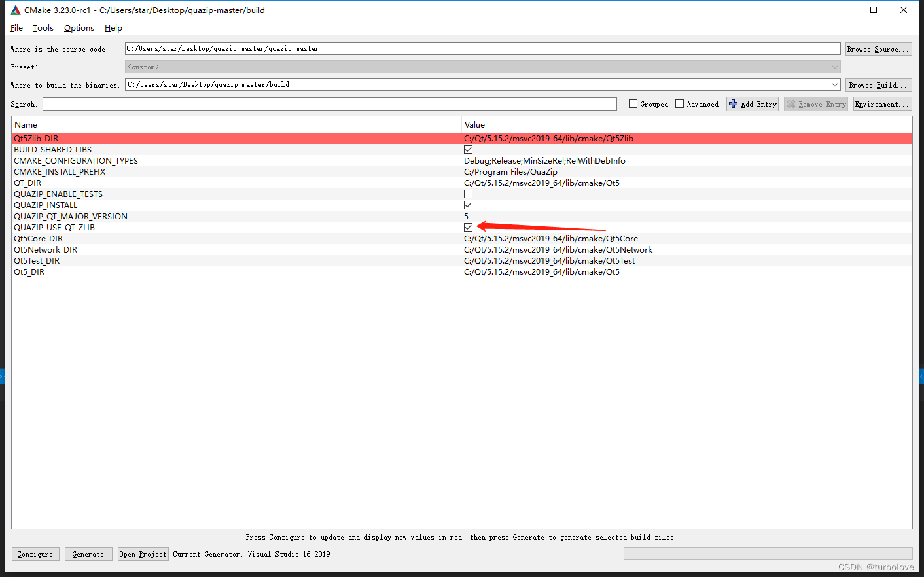Select the QUAZIP_QT_MAJOR_VERSION entry
The image size is (924, 577).
pos(71,217)
